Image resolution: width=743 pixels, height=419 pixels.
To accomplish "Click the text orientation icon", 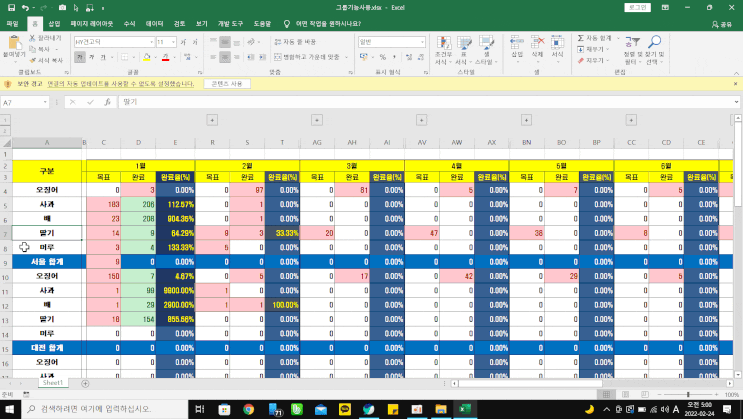I will point(251,42).
